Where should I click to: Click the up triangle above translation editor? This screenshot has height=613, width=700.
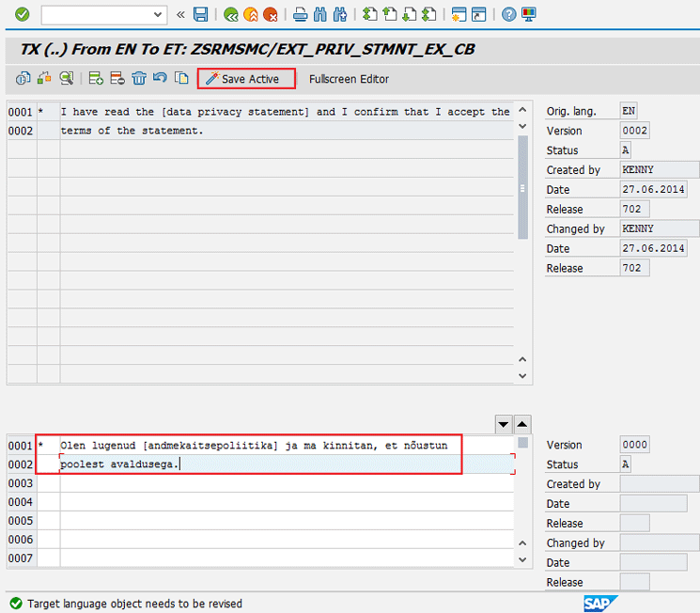[523, 425]
